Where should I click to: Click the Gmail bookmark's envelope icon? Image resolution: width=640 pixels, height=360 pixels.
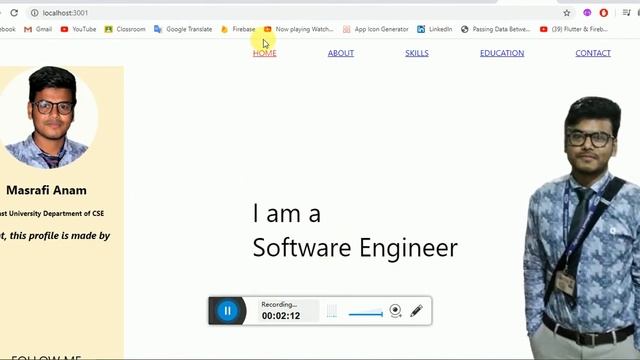tap(28, 29)
